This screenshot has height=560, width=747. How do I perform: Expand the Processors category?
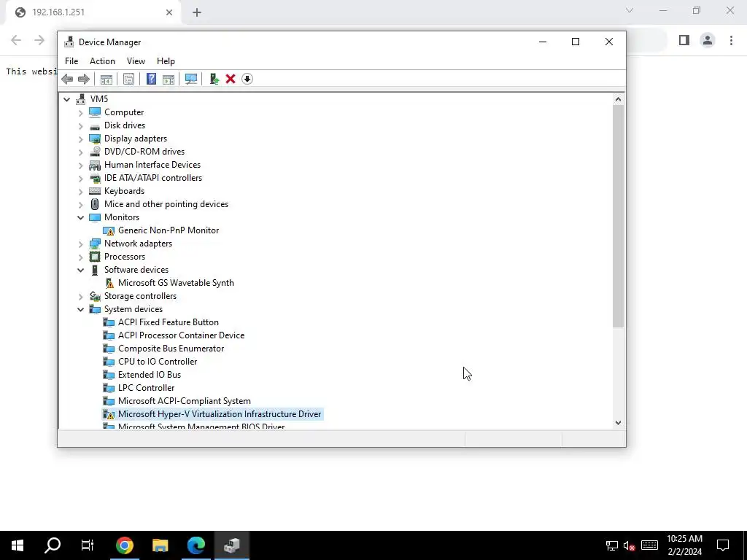click(80, 257)
